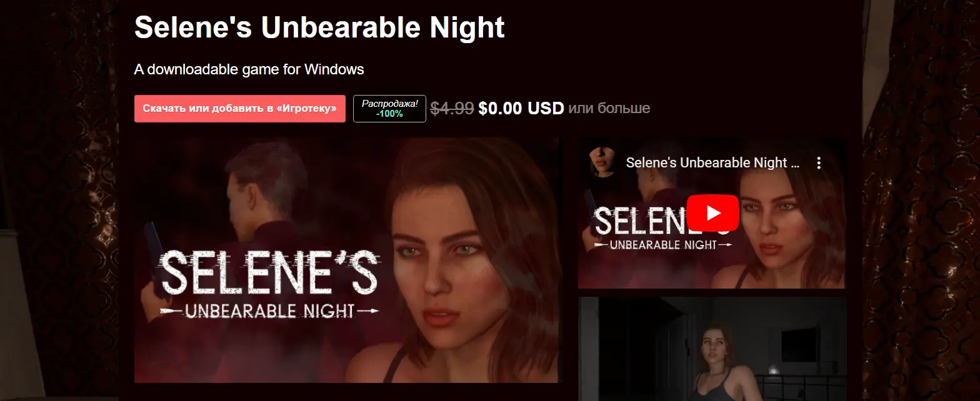Open the video title link on YouTube
Screen dimensions: 980x401
(x=713, y=163)
